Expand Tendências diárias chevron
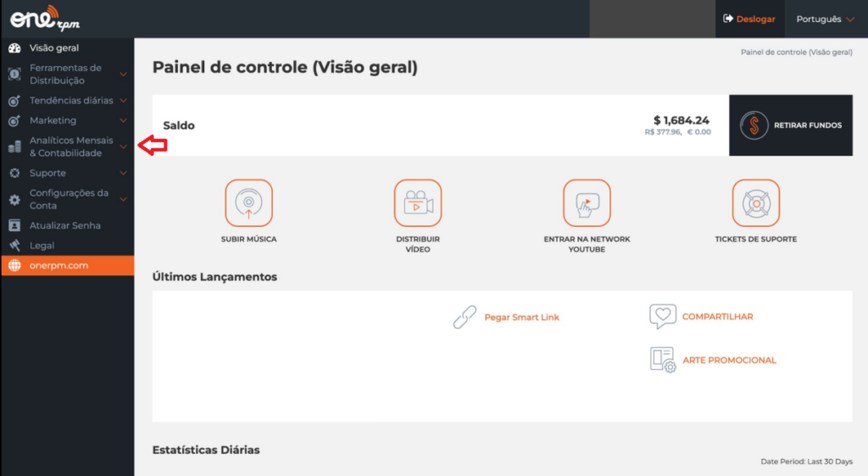 (x=124, y=101)
